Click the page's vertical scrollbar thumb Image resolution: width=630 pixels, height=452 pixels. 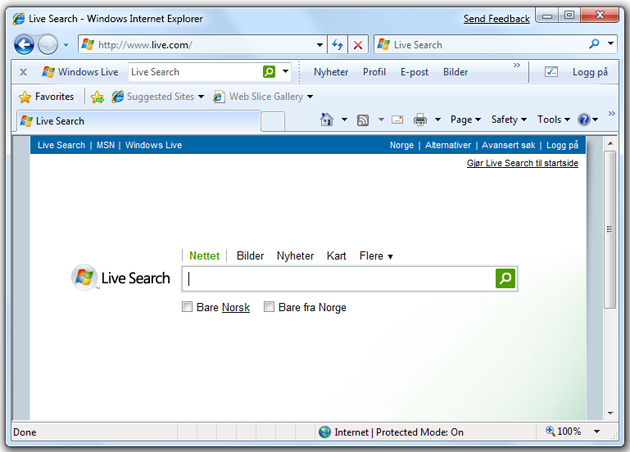click(610, 229)
